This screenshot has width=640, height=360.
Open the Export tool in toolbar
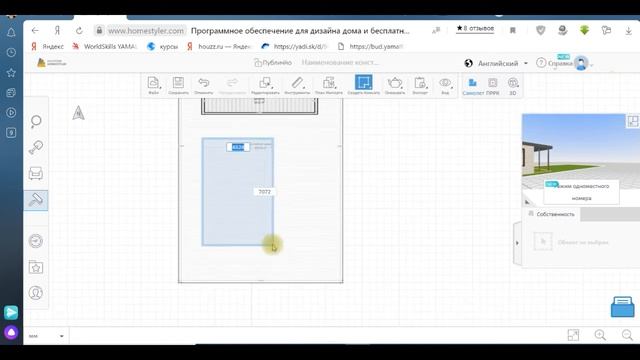click(x=420, y=85)
